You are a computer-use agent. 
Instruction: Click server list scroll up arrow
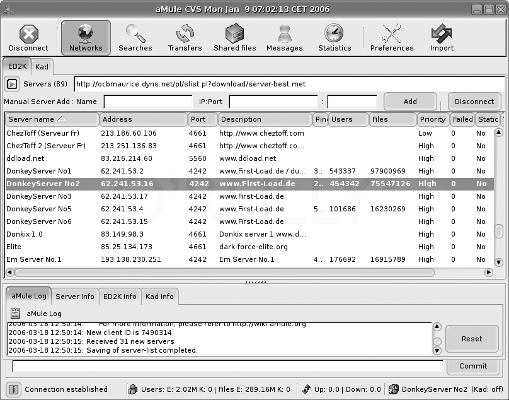coord(498,133)
